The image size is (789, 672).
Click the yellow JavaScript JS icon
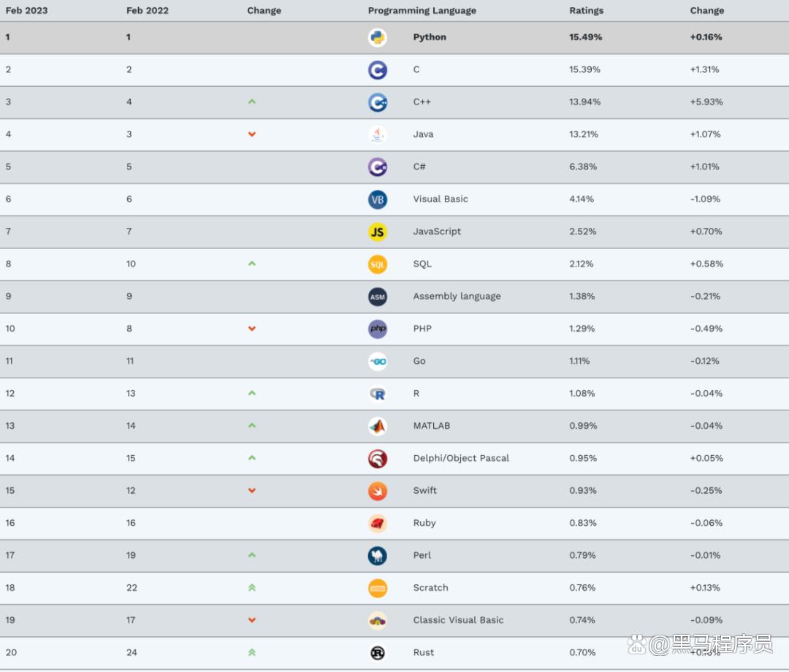[377, 232]
